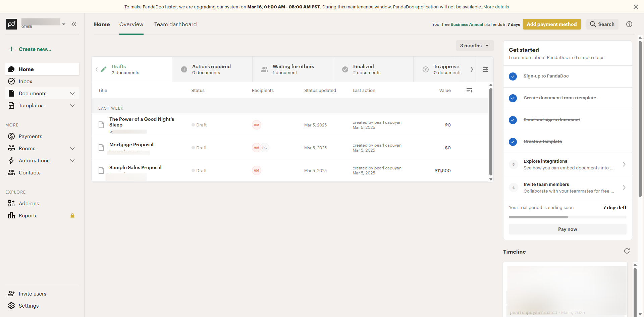Toggle the Create a template checkmark
Image resolution: width=644 pixels, height=317 pixels.
(513, 142)
